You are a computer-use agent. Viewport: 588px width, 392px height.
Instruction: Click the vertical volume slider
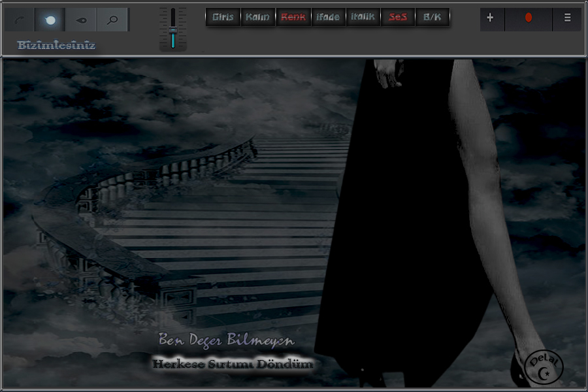173,29
